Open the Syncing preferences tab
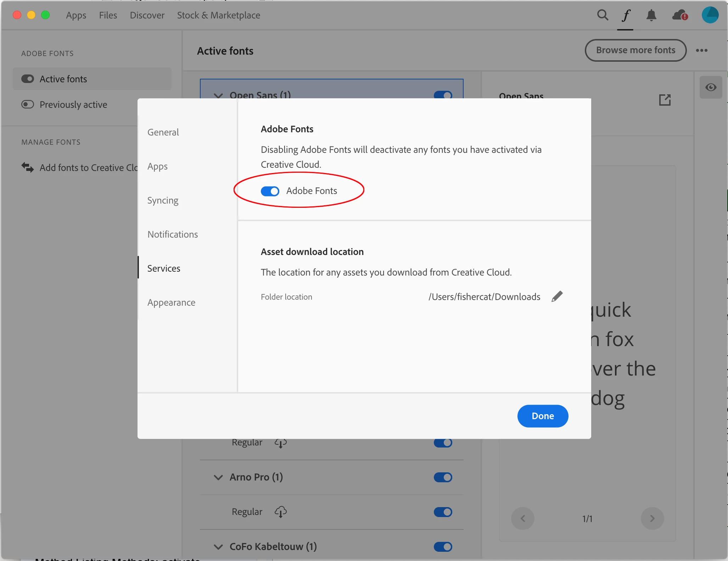 point(163,200)
